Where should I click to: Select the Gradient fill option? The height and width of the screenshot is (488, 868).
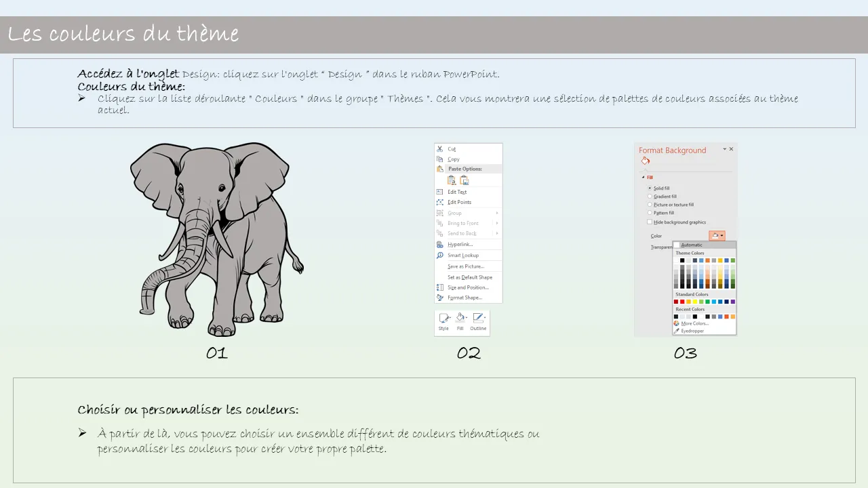pos(650,197)
